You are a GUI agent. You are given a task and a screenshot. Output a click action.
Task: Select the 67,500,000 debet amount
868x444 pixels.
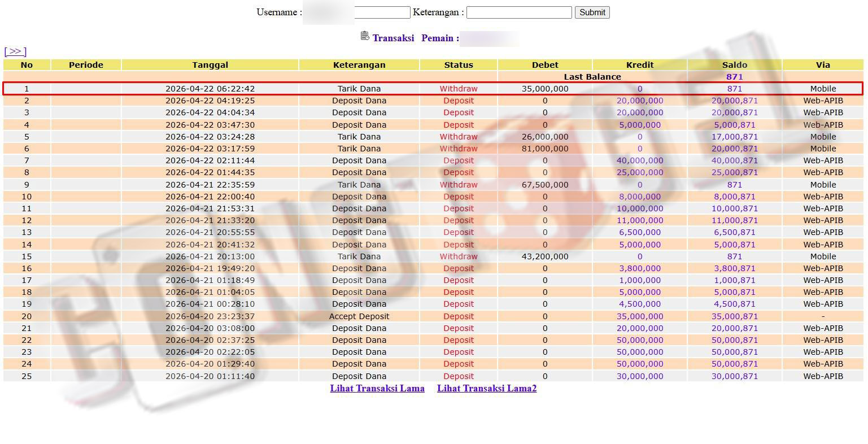[545, 185]
